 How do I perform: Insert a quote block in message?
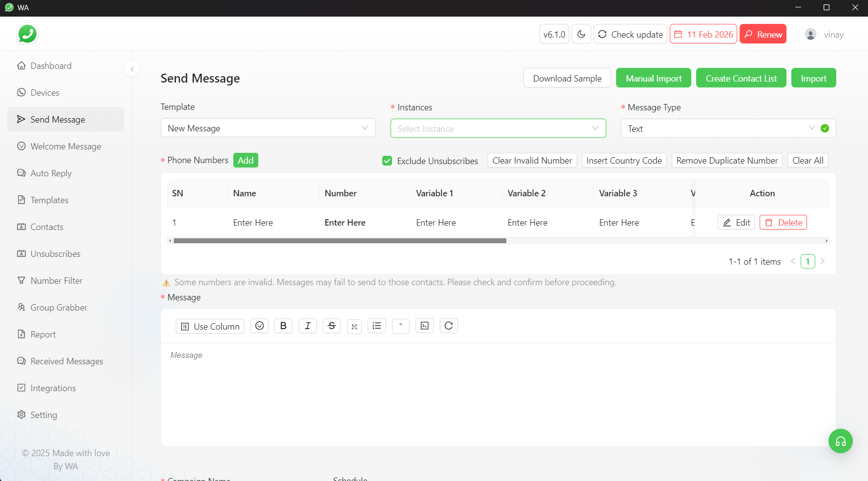click(400, 326)
